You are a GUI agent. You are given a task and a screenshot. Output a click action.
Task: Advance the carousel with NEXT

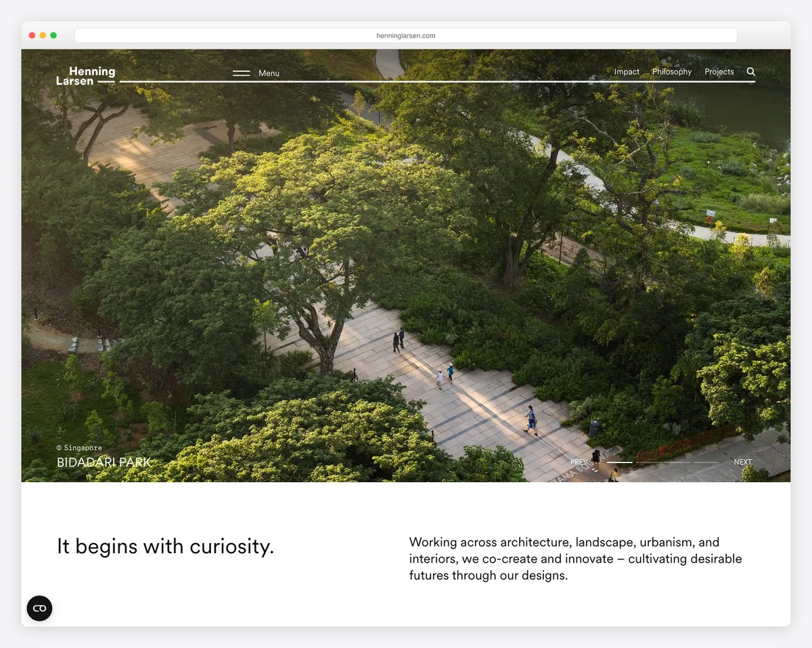(742, 462)
